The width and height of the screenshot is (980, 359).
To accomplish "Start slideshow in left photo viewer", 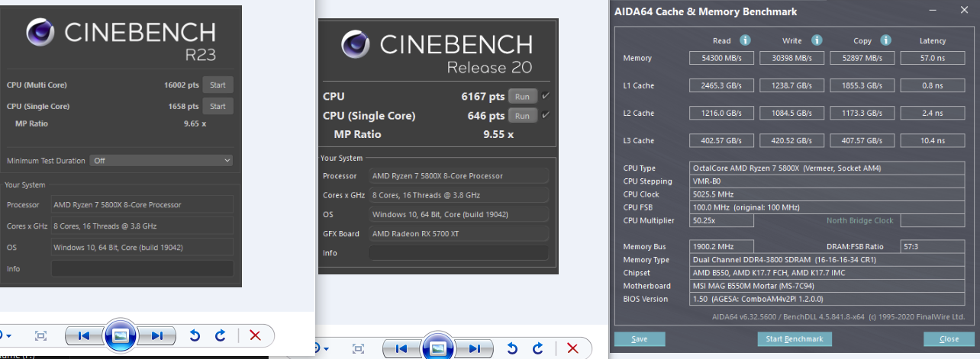I will [x=120, y=335].
